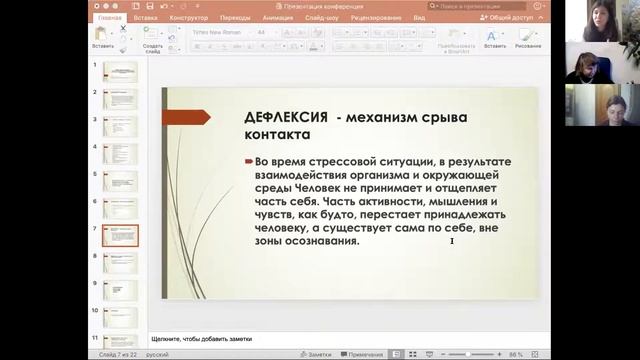This screenshot has height=360, width=640.
Task: Click zoom percentage 86 % value
Action: [x=516, y=354]
